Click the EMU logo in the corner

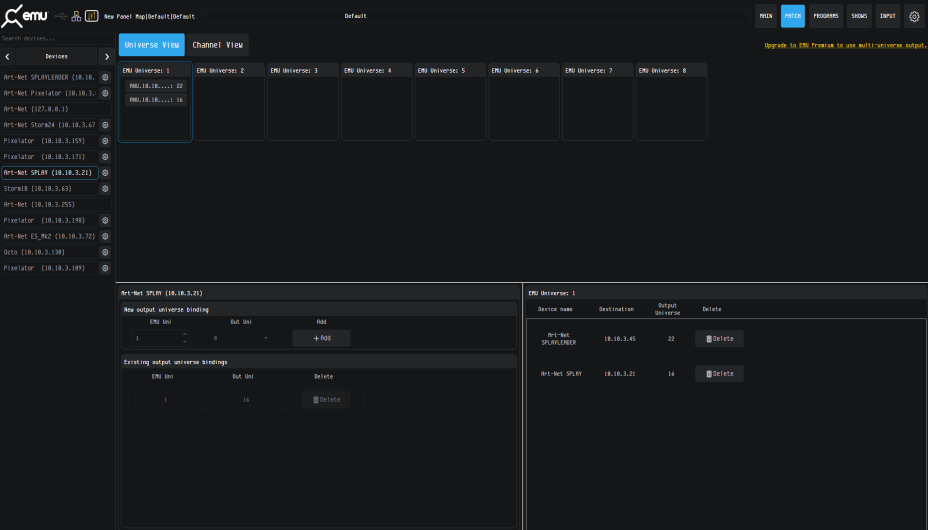(24, 16)
